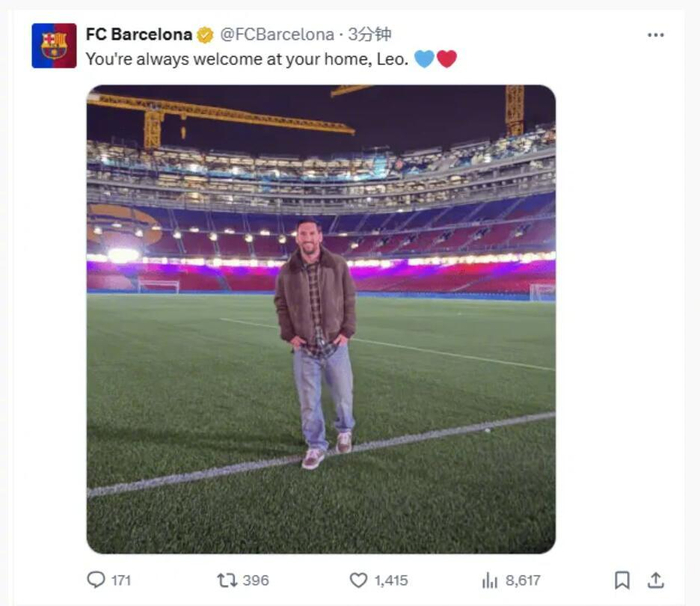Click the 171 replies count
The image size is (700, 606).
(x=121, y=580)
